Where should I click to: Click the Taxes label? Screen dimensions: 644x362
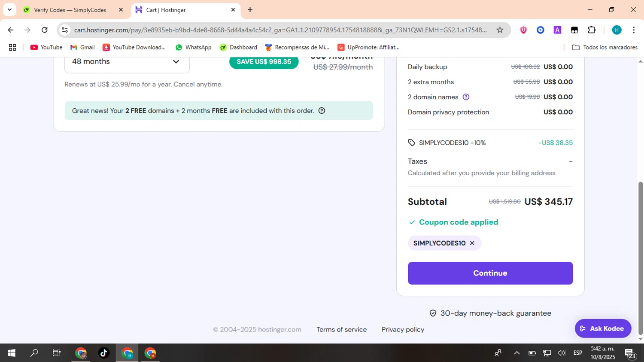coord(417,161)
